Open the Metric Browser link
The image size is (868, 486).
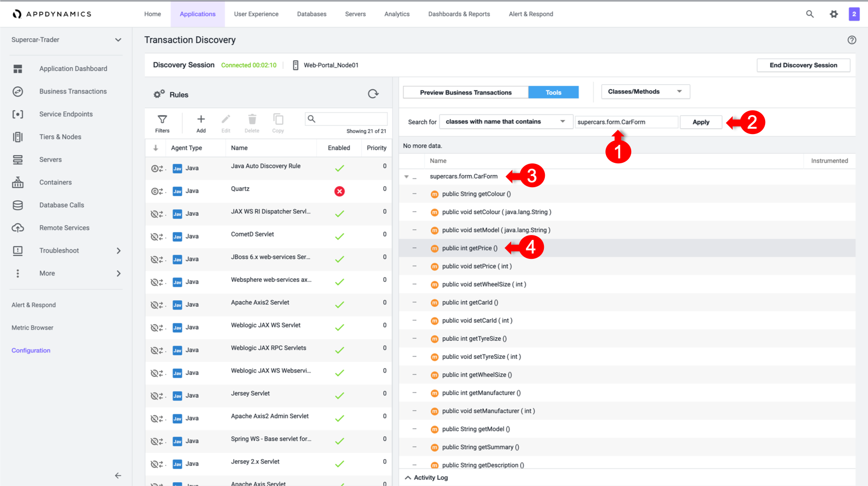(x=32, y=328)
